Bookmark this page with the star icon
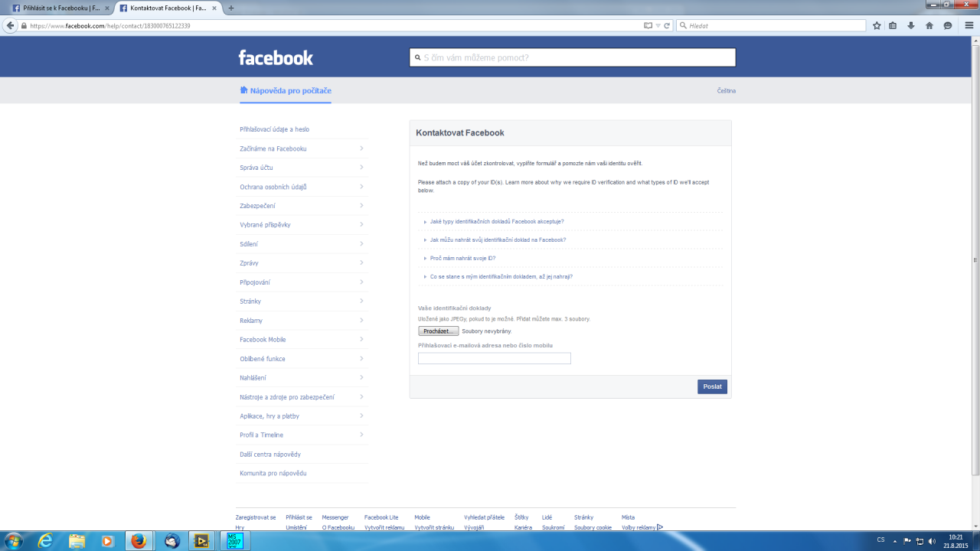 (877, 25)
